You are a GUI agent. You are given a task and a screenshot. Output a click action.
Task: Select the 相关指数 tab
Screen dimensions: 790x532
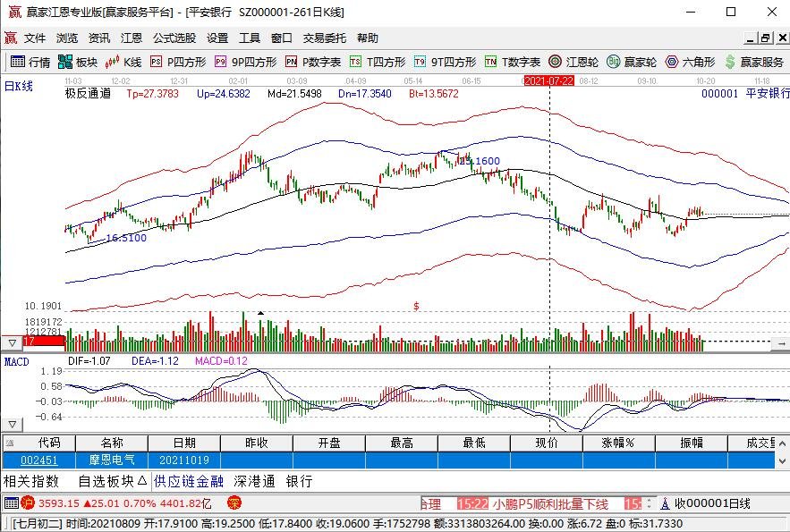click(31, 481)
